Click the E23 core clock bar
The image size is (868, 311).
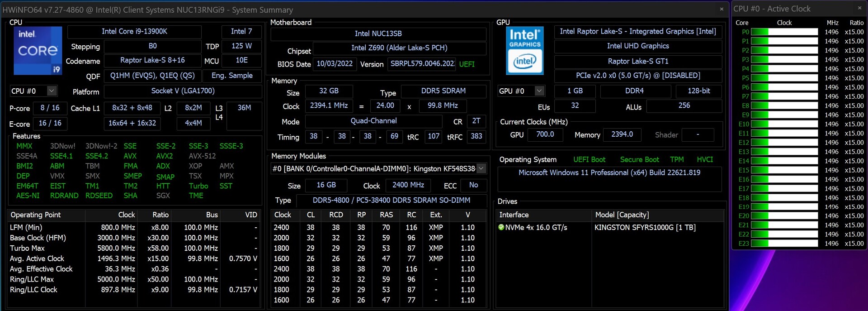pyautogui.click(x=784, y=244)
